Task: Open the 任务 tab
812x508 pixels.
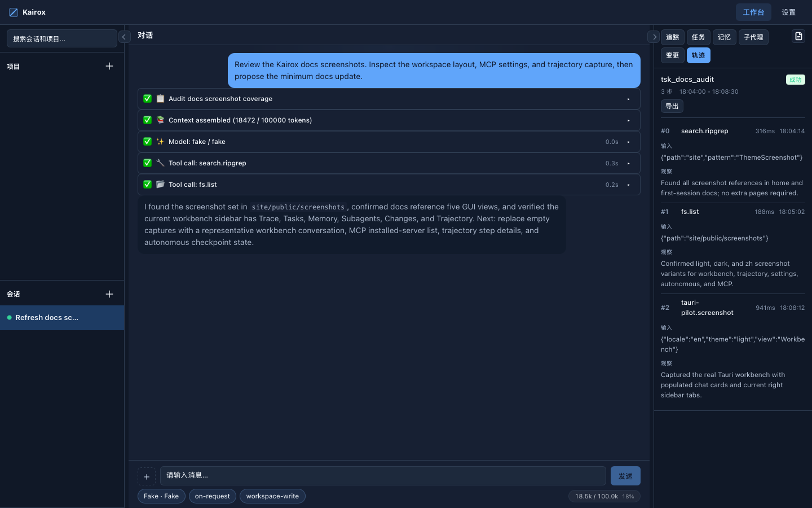Action: pos(699,37)
